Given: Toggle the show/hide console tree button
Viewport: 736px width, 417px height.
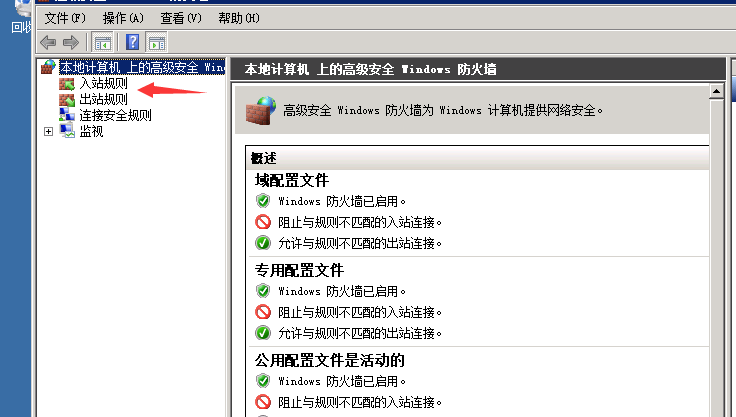Looking at the screenshot, I should coord(102,43).
